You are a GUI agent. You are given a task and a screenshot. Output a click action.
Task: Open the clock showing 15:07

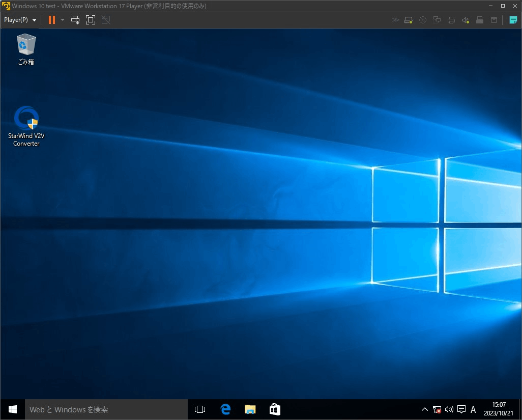[x=499, y=409]
